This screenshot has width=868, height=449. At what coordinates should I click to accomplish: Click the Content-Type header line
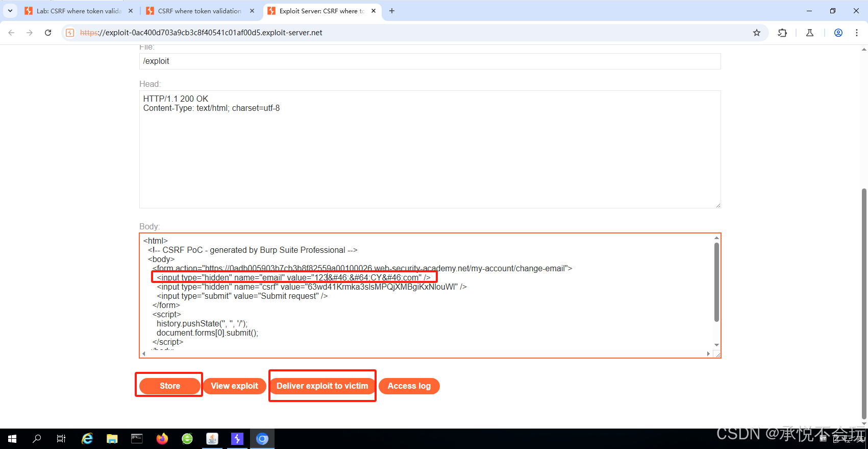[211, 108]
